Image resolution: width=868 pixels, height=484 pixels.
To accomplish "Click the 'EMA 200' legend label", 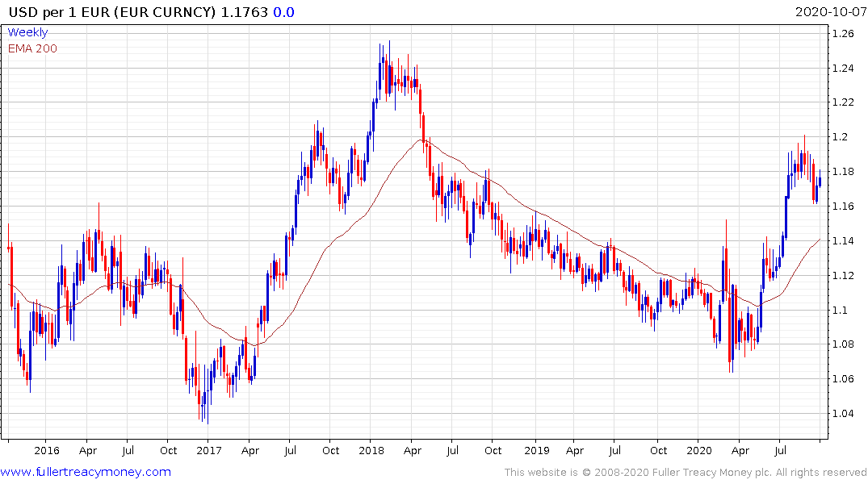I will tap(32, 48).
